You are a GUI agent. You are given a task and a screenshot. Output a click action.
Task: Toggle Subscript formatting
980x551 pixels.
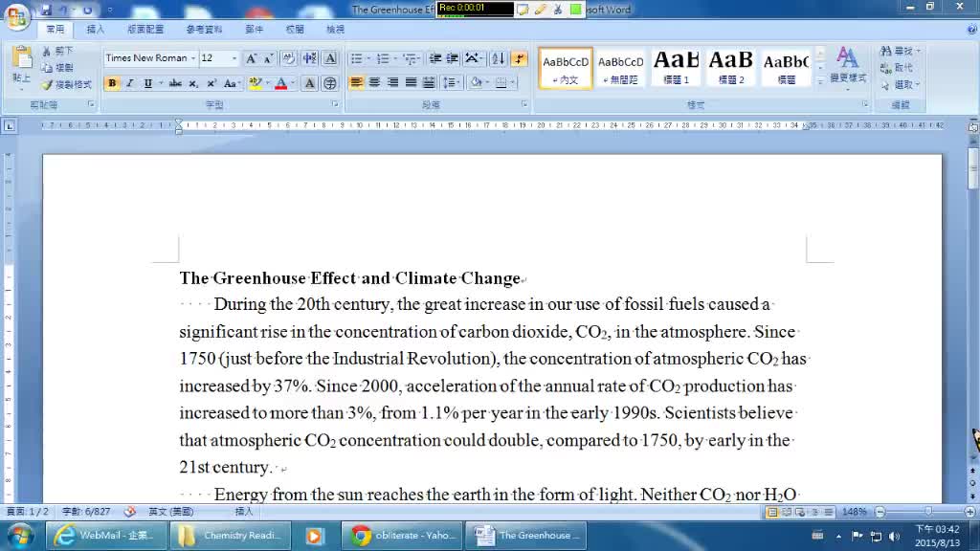point(193,83)
